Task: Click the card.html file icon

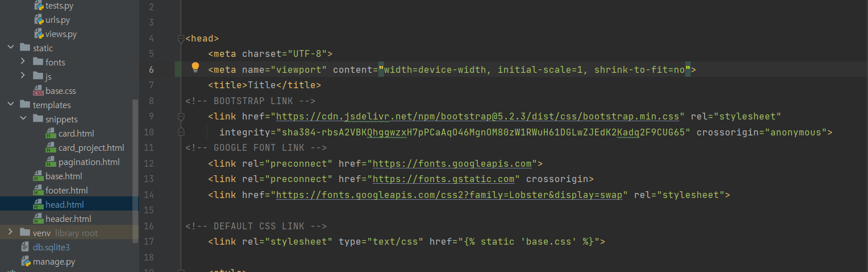Action: [x=51, y=134]
